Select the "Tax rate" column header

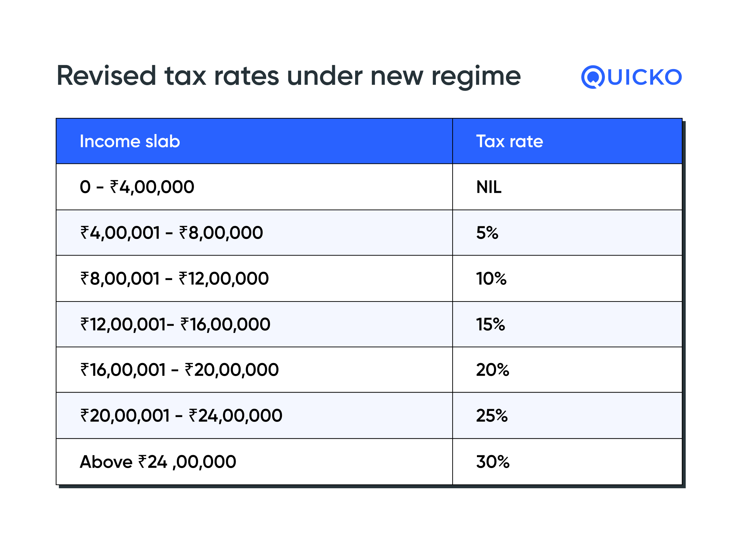click(x=509, y=141)
